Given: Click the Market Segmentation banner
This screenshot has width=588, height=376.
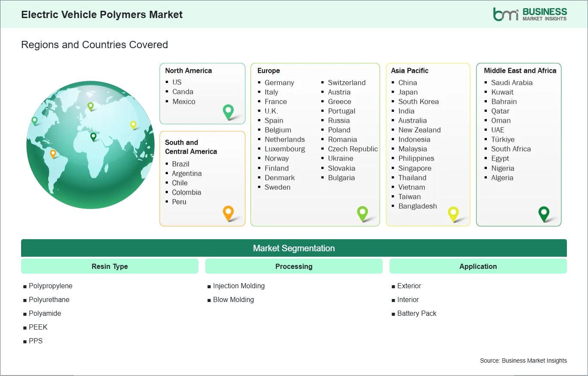Looking at the screenshot, I should click(294, 248).
